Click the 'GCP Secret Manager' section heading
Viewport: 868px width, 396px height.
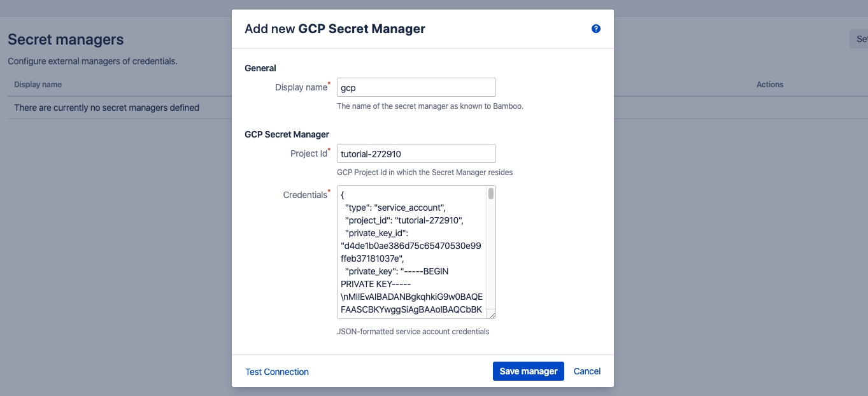(x=287, y=134)
